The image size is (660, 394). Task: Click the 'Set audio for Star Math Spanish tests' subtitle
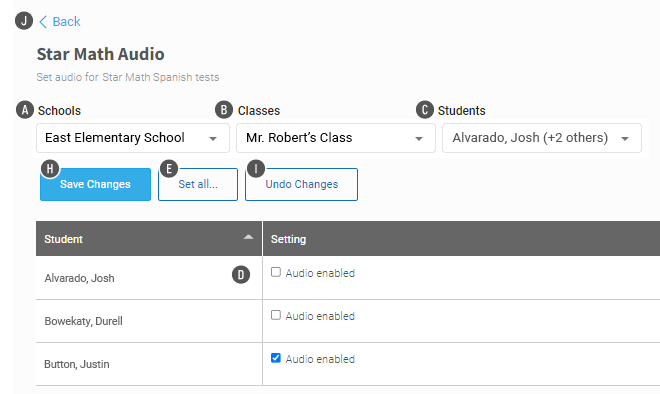click(x=128, y=77)
